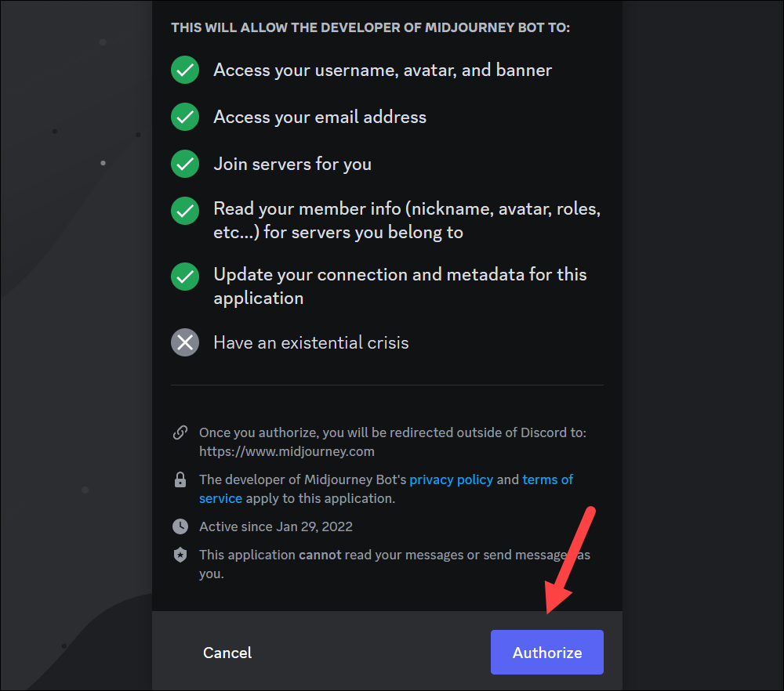The width and height of the screenshot is (784, 691).
Task: Click the Join servers for you text
Action: [292, 165]
